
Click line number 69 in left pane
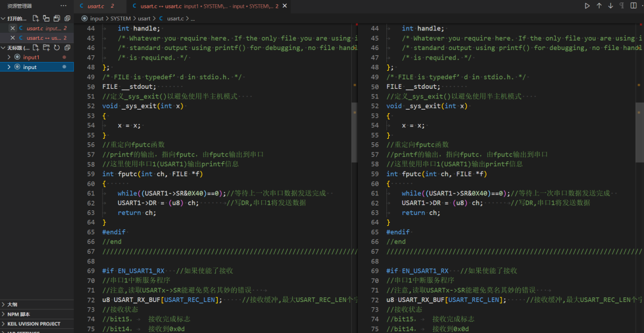click(x=91, y=271)
